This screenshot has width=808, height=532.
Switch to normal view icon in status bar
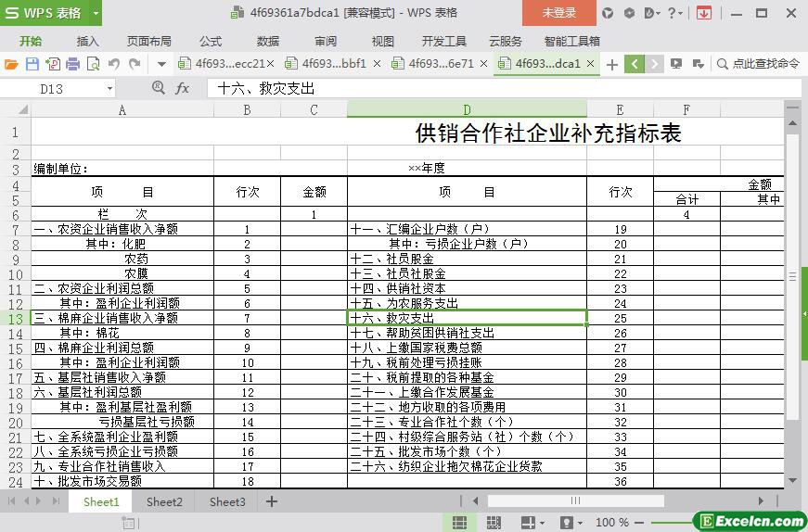tap(459, 522)
